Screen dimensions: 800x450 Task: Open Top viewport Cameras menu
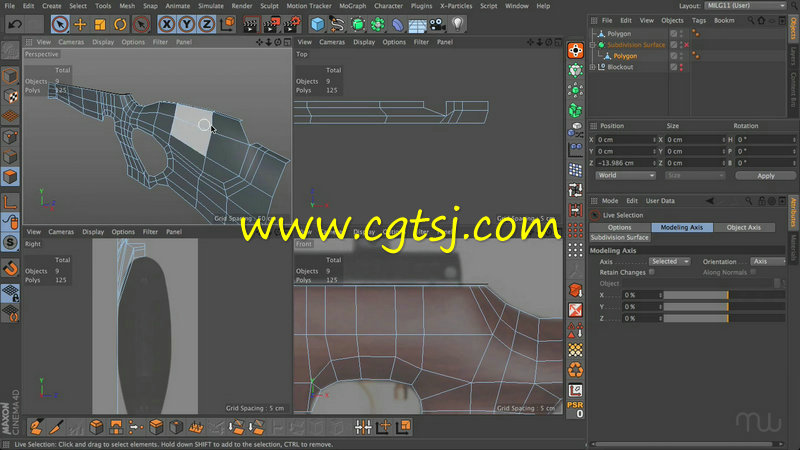[x=332, y=42]
